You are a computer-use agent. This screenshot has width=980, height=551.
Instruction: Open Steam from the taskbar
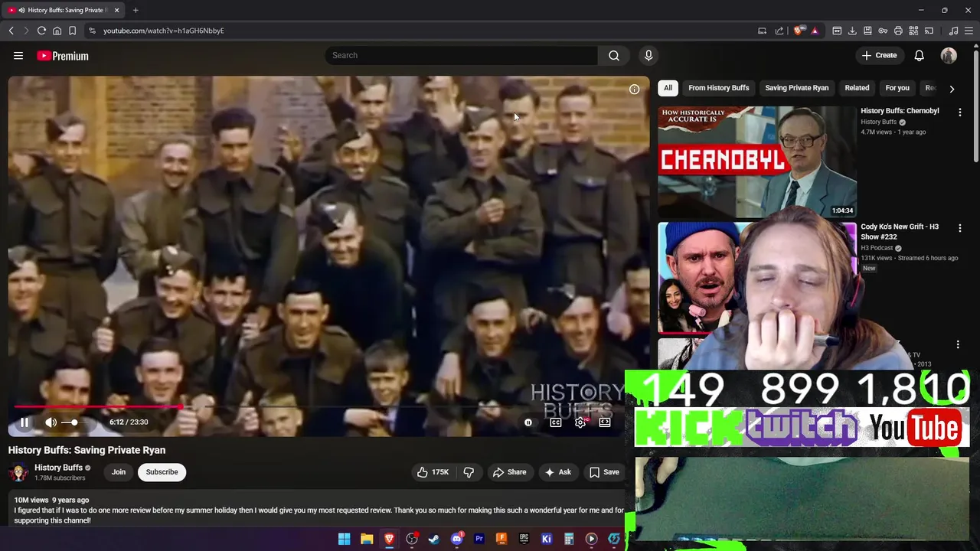click(434, 539)
